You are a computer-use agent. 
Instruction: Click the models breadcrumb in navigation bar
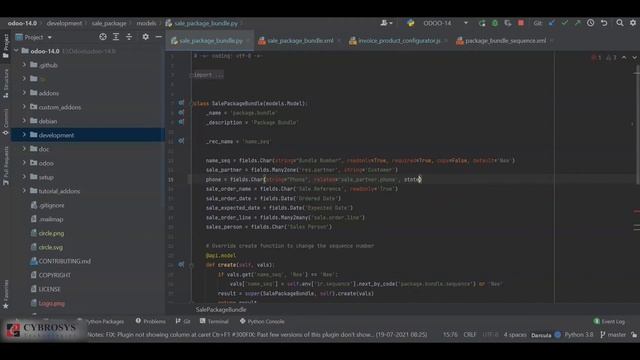(146, 23)
